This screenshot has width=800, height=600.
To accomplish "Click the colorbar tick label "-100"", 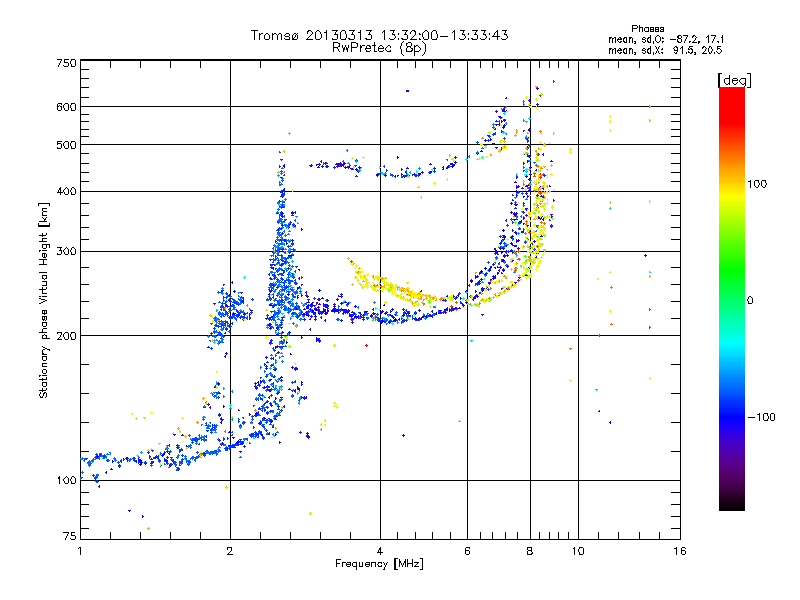I will (762, 417).
